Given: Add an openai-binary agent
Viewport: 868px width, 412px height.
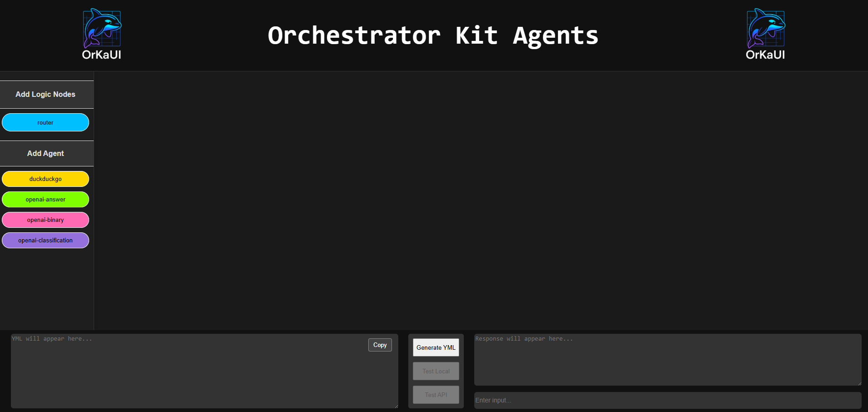Looking at the screenshot, I should pos(45,220).
